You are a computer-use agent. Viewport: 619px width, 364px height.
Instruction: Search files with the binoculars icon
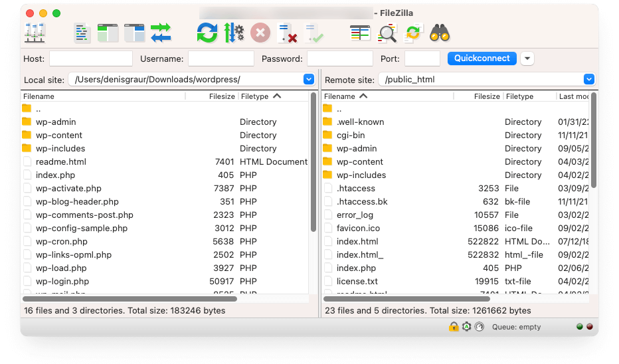440,33
